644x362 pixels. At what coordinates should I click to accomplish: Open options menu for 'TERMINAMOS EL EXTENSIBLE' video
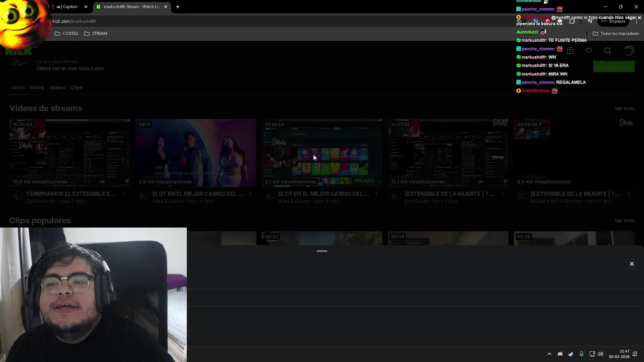[124, 194]
